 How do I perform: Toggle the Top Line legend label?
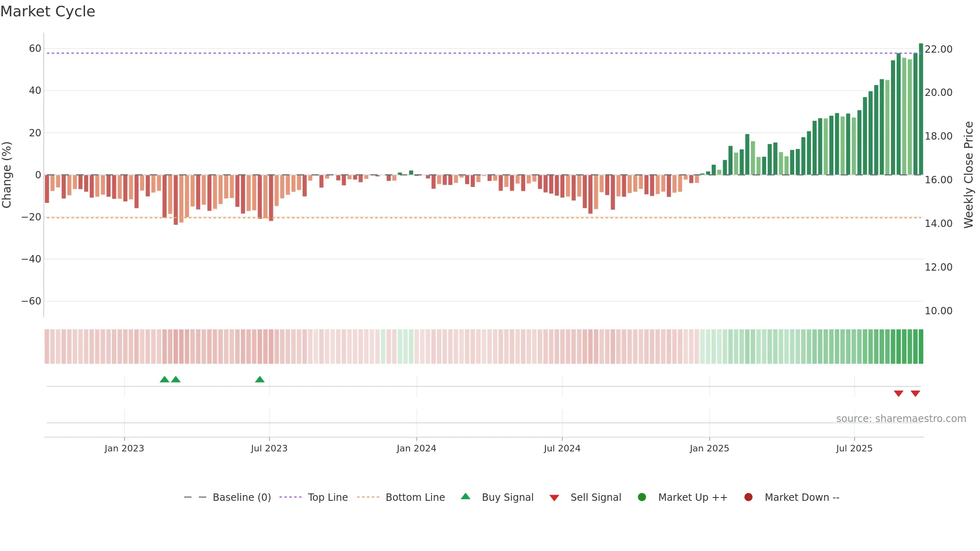[328, 497]
